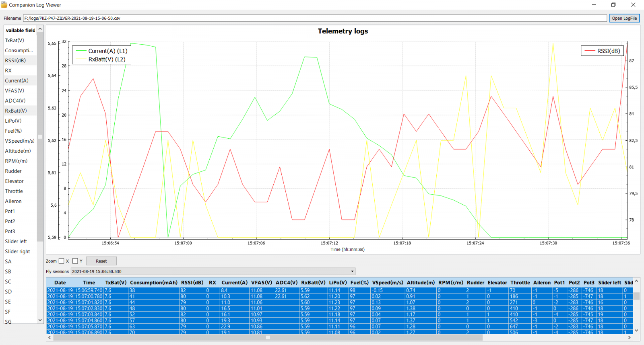Select ADC4(V) field in the list
This screenshot has height=345, width=644.
click(20, 101)
